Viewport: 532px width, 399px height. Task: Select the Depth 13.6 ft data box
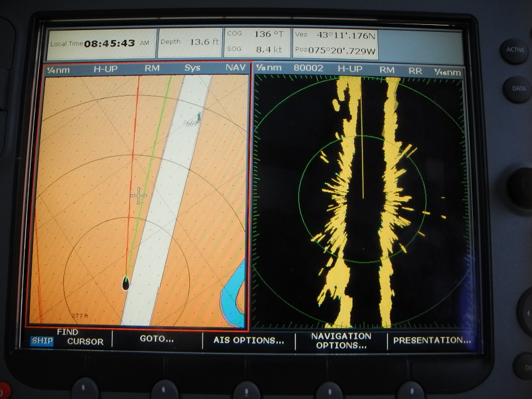[189, 42]
